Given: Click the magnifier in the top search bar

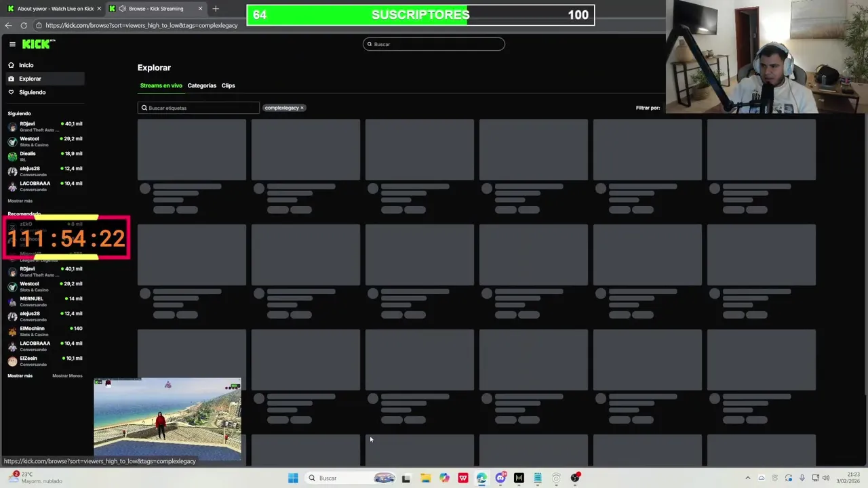Looking at the screenshot, I should [x=370, y=44].
